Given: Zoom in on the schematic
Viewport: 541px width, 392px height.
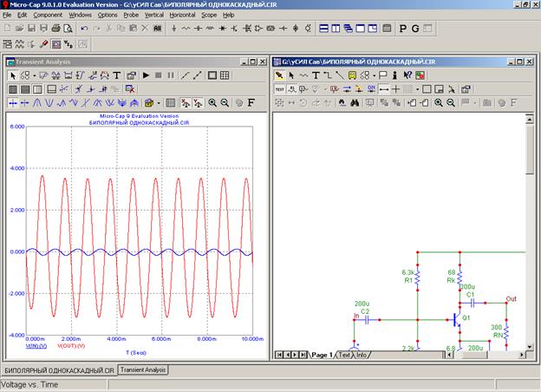Looking at the screenshot, I should (439, 103).
